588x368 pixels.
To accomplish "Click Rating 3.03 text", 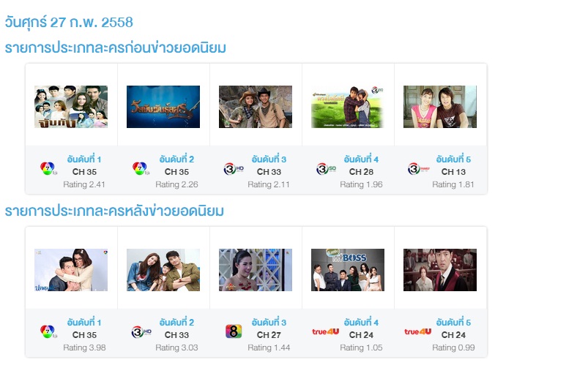I will click(x=176, y=348).
